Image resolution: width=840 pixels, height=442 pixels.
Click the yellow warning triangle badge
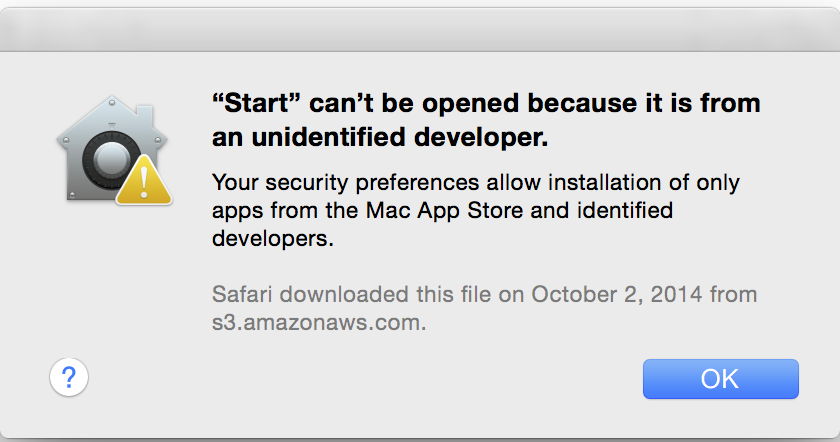[x=144, y=181]
